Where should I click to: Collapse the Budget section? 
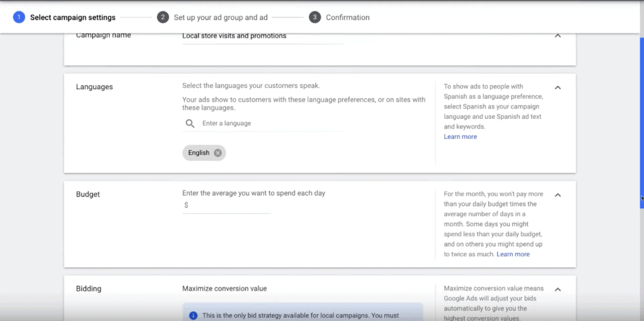pyautogui.click(x=558, y=195)
